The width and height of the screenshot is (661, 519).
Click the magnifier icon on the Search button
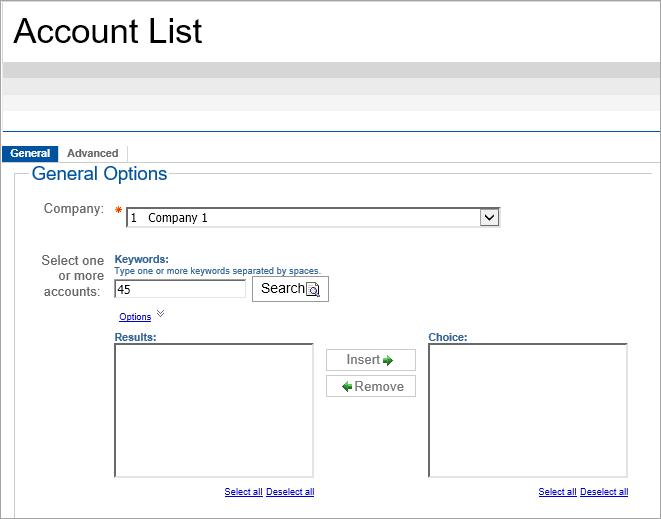313,289
